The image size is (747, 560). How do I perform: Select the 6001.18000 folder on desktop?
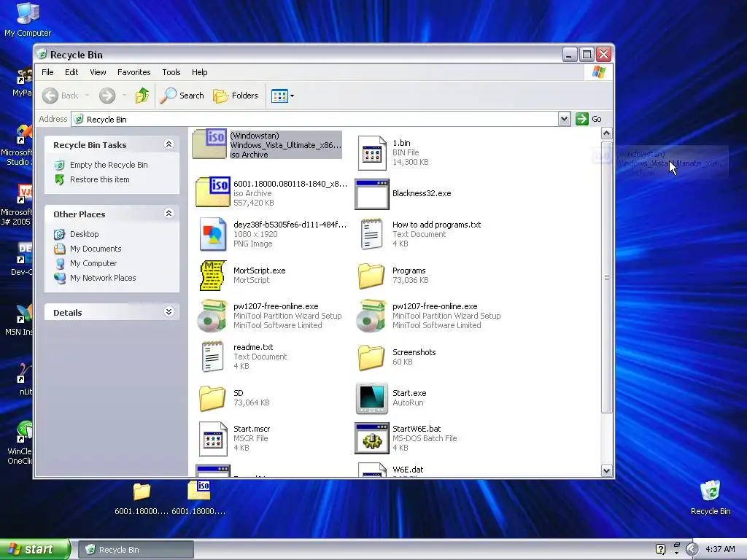point(142,498)
